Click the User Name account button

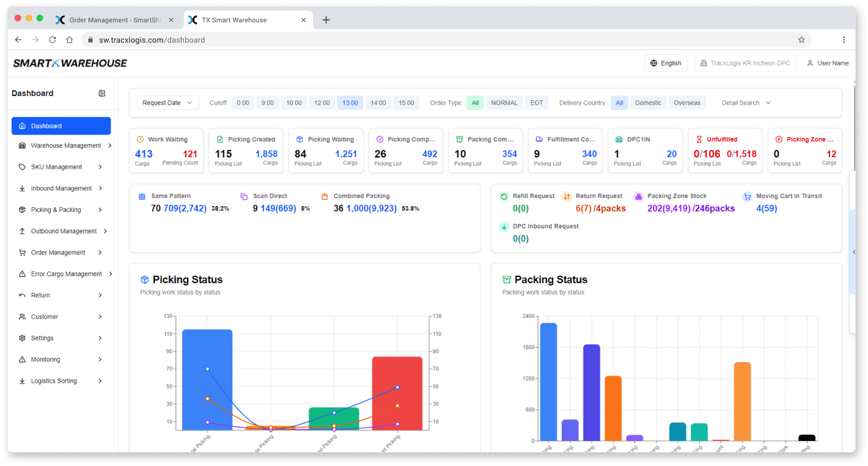[x=828, y=62]
